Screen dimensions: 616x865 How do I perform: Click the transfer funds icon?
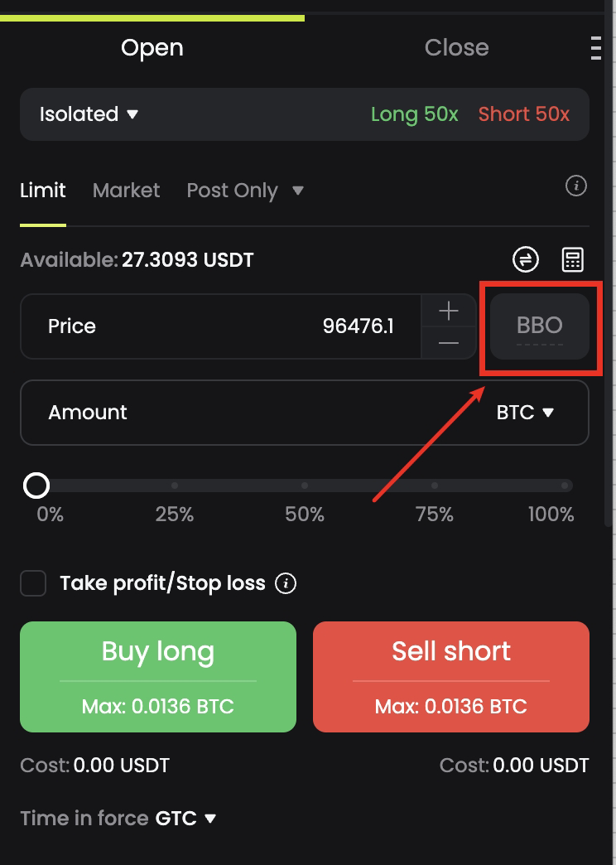(526, 259)
